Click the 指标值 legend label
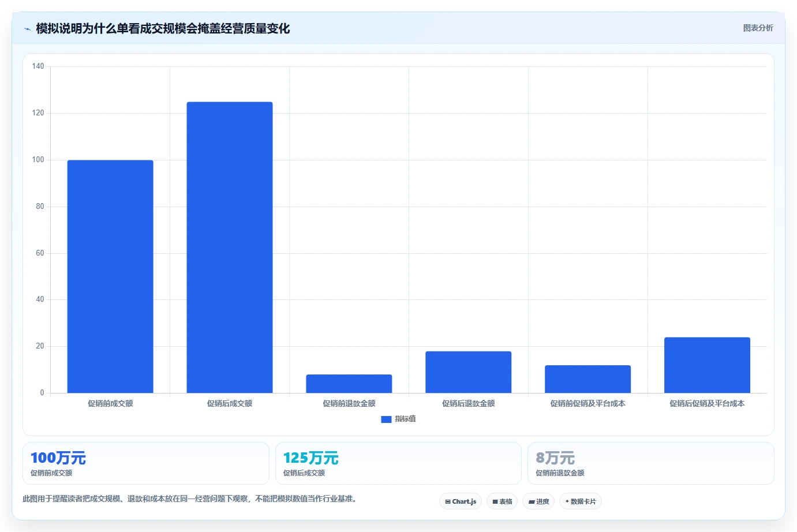This screenshot has width=797, height=532. 405,419
